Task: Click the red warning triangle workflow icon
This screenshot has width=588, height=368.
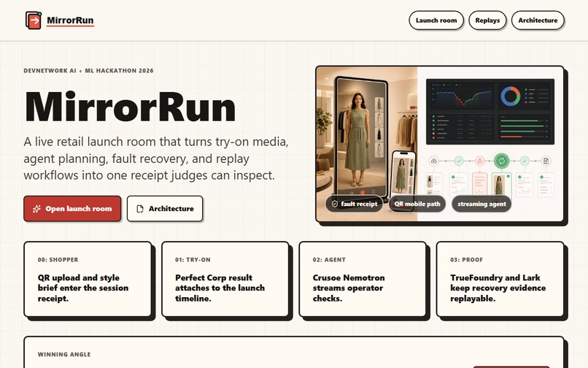Action: coord(479,161)
